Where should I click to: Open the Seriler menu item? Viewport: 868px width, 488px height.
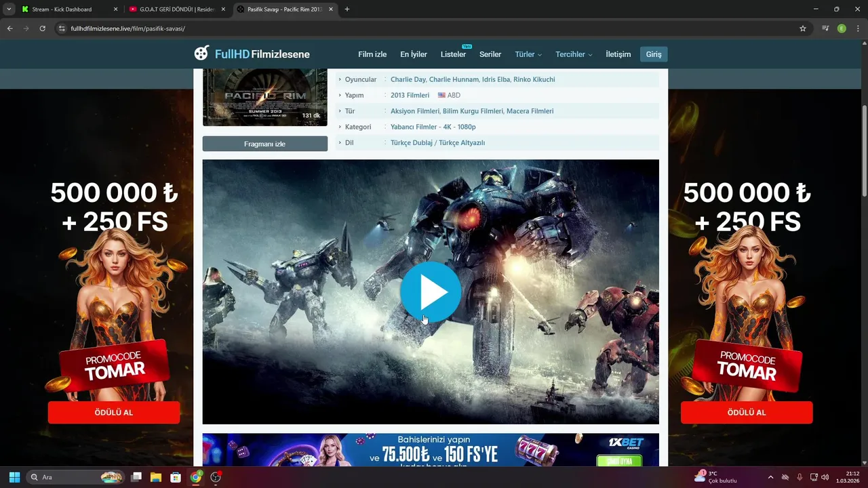tap(490, 54)
